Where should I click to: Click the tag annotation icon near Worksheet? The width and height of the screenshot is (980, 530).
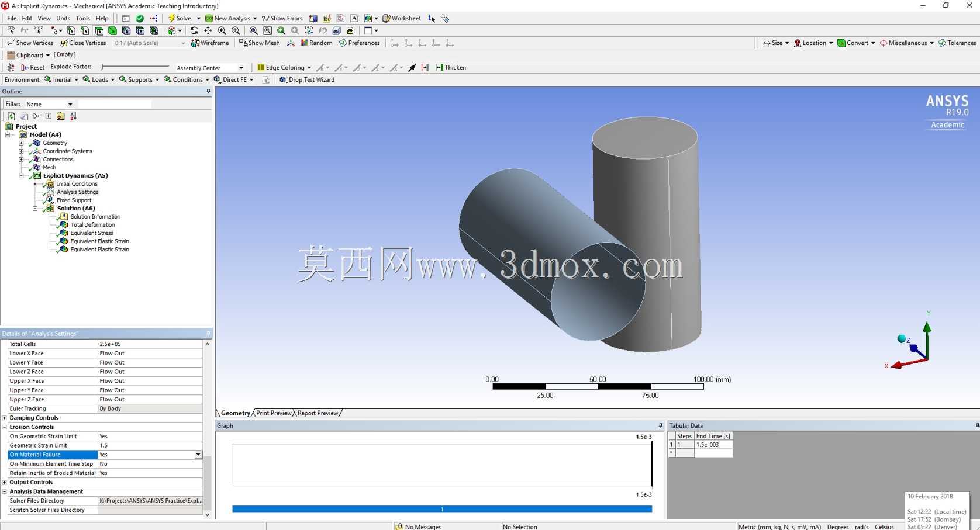446,18
